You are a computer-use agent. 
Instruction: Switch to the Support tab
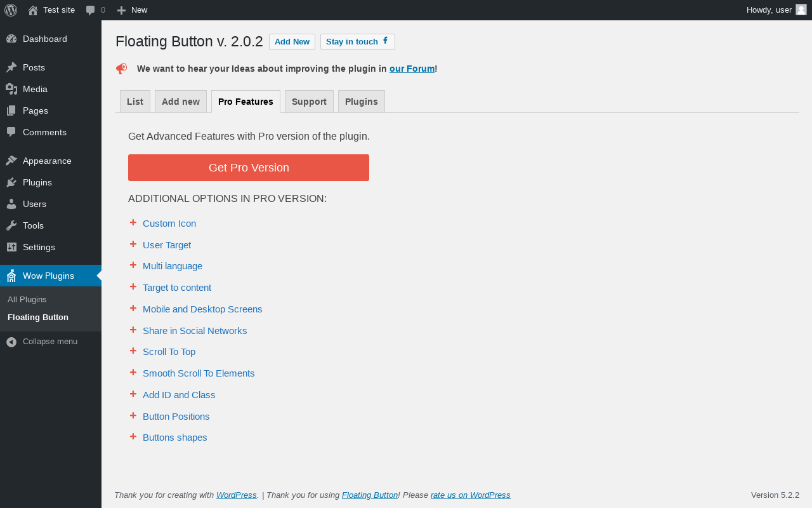309,102
